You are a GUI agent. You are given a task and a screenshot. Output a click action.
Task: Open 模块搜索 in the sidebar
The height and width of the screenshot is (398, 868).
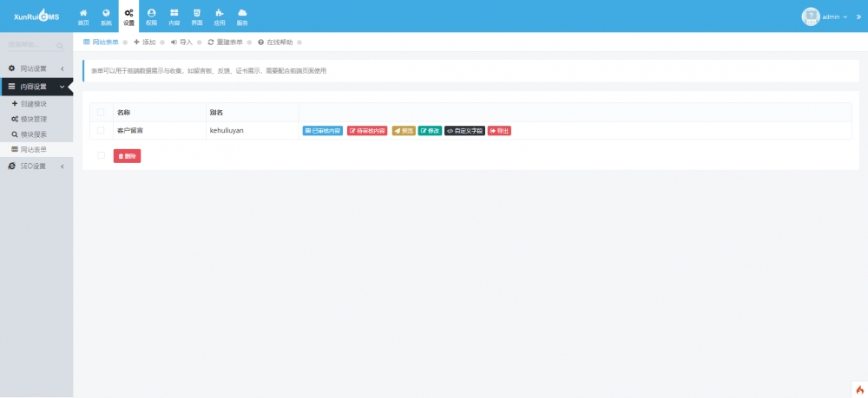(33, 134)
